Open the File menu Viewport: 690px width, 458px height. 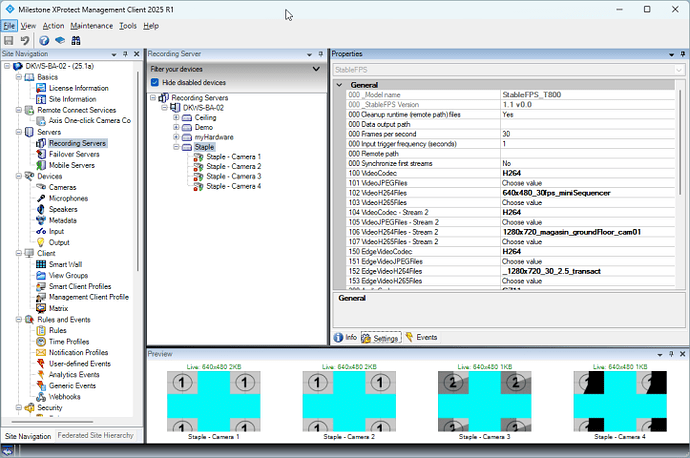(9, 26)
